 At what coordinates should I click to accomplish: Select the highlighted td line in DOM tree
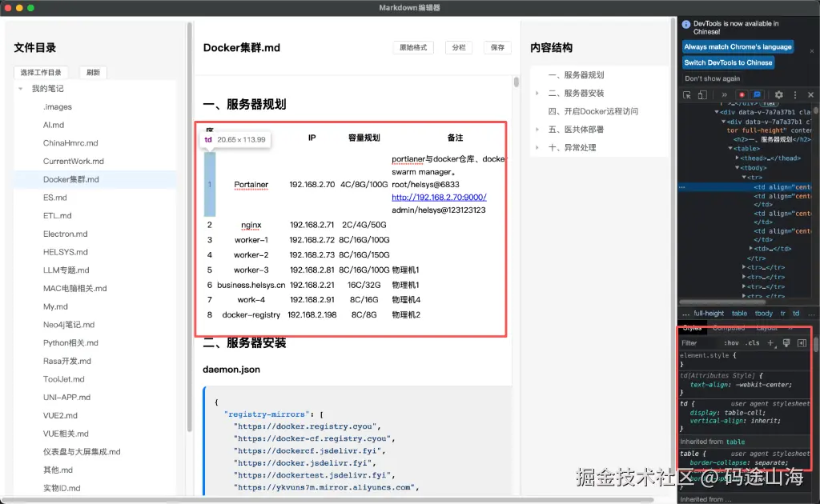(x=745, y=187)
